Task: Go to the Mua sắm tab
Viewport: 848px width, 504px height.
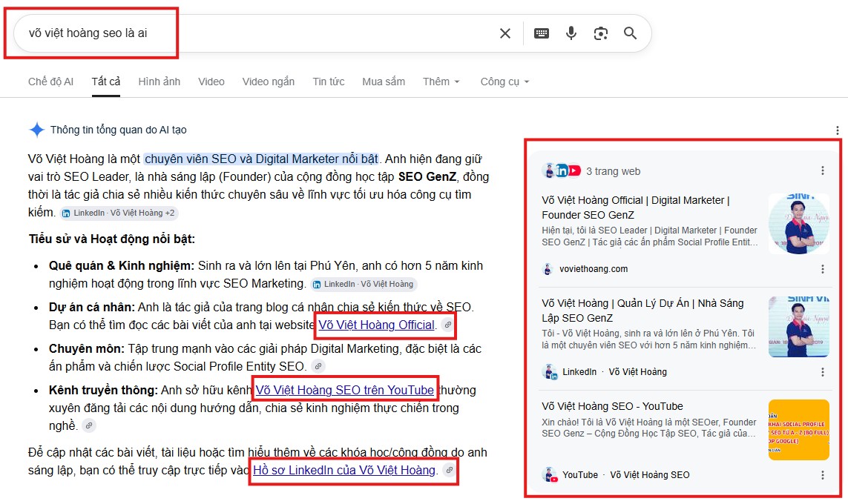Action: 384,82
